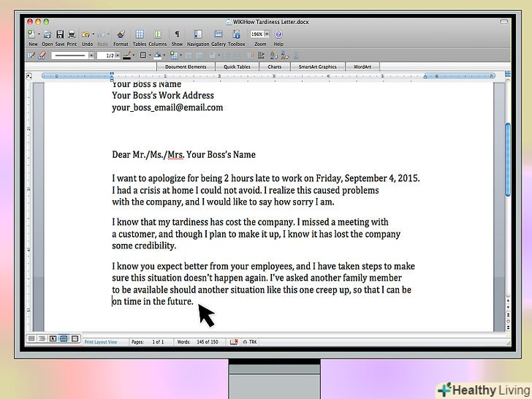Image resolution: width=532 pixels, height=399 pixels.
Task: Click the AutoSum sigma icon
Action: pos(296,56)
